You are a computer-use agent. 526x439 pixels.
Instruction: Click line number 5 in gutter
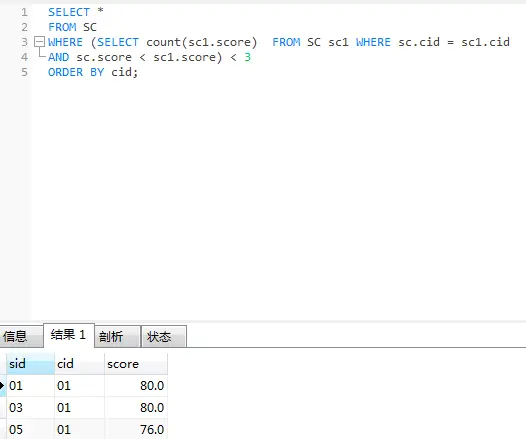point(24,72)
